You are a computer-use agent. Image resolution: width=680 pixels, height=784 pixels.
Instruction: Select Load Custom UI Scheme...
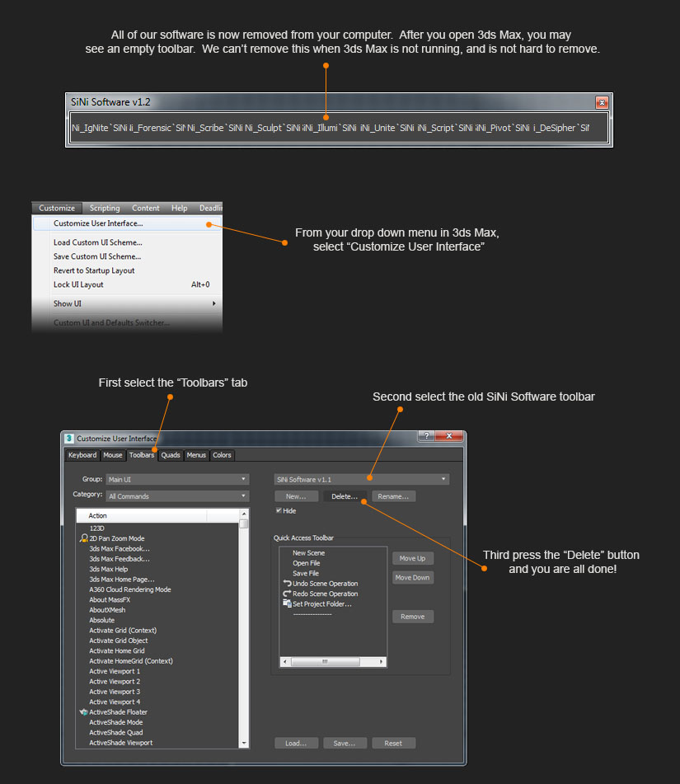(98, 242)
